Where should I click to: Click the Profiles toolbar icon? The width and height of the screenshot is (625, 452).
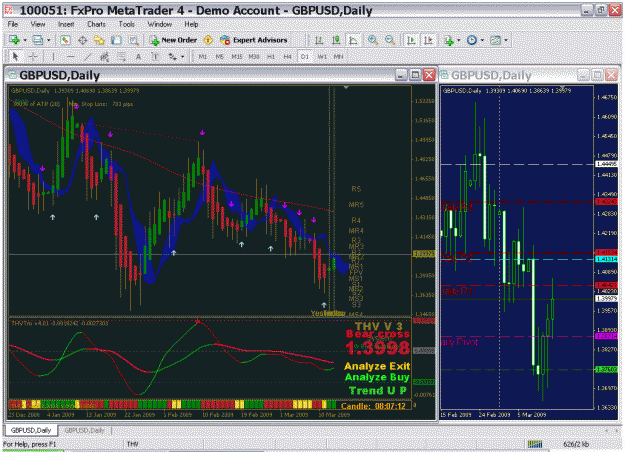[38, 40]
